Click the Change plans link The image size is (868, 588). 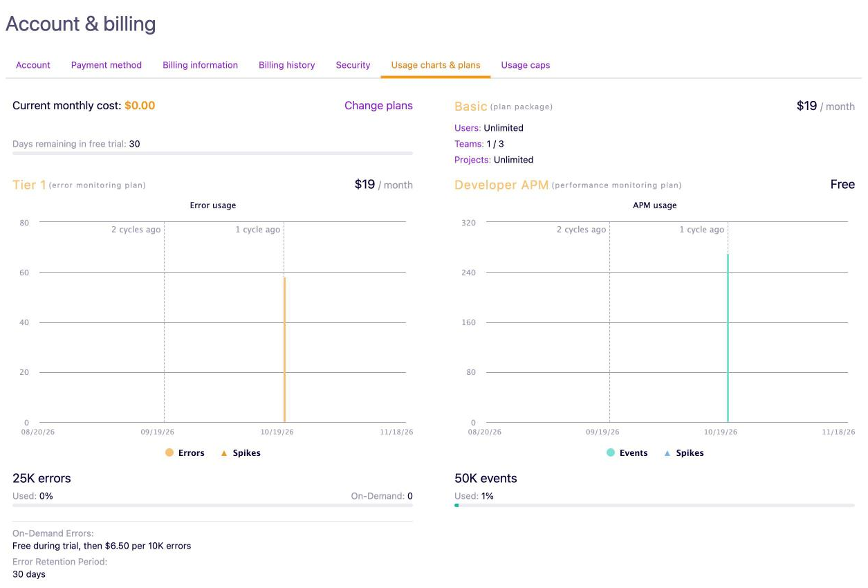(x=378, y=106)
